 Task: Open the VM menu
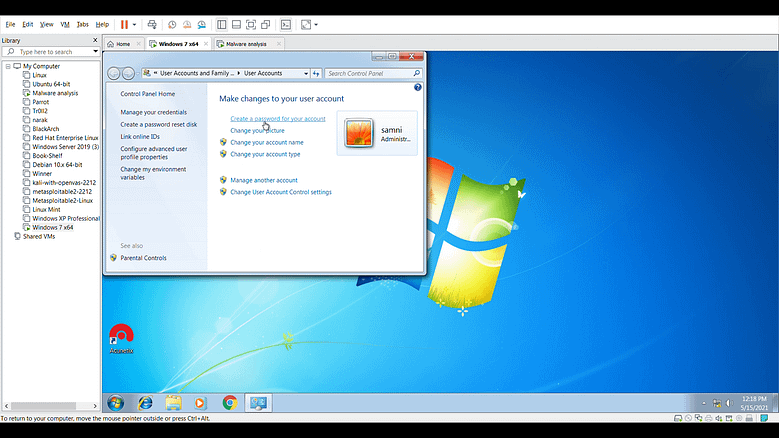pyautogui.click(x=65, y=24)
